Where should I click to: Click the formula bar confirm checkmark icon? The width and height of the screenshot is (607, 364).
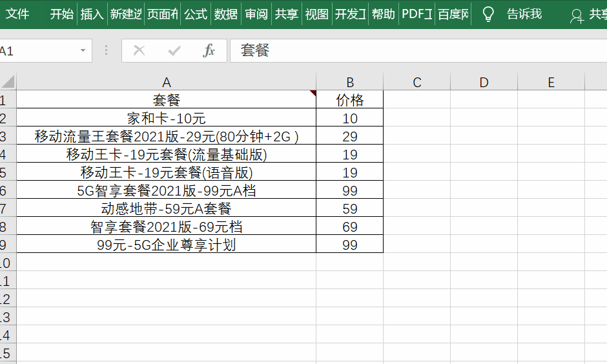pos(174,50)
